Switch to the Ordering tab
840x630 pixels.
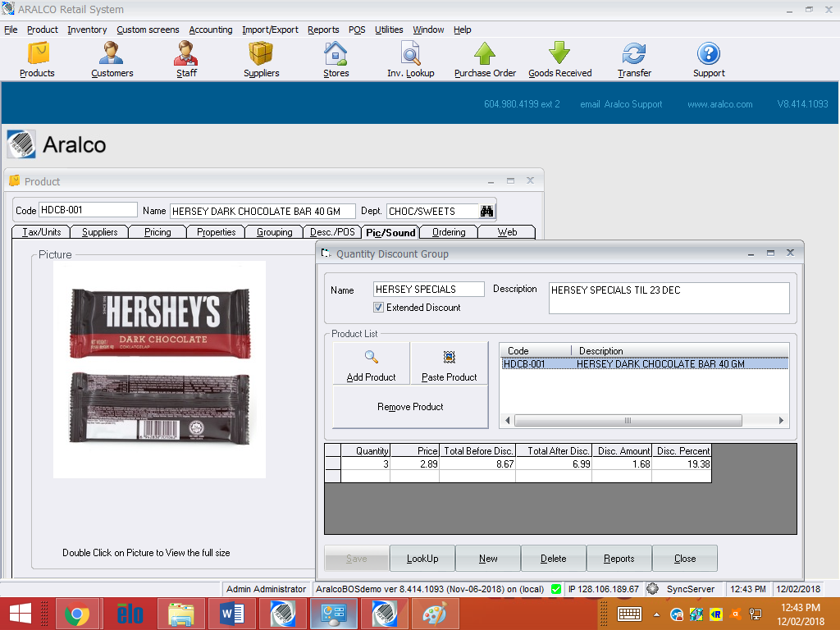[x=449, y=232]
